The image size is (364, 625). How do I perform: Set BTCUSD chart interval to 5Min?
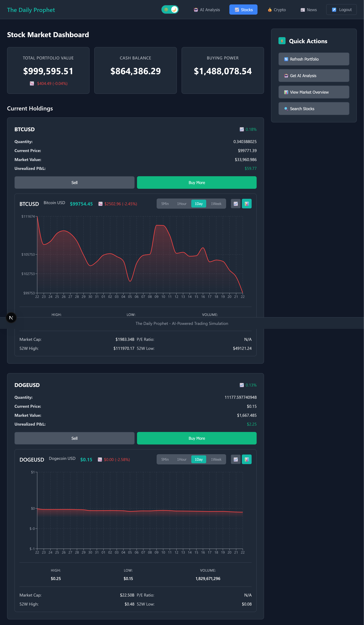coord(165,204)
